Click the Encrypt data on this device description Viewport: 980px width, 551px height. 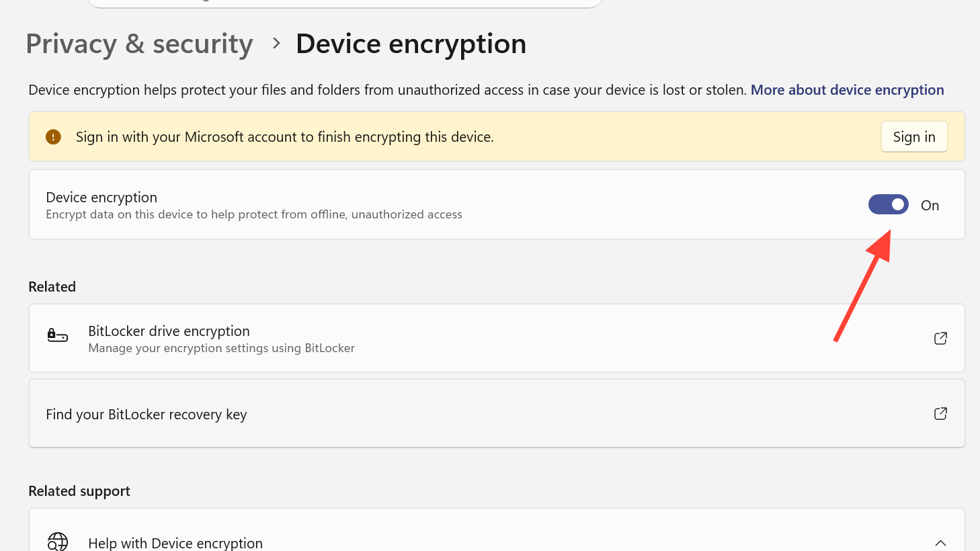point(253,214)
